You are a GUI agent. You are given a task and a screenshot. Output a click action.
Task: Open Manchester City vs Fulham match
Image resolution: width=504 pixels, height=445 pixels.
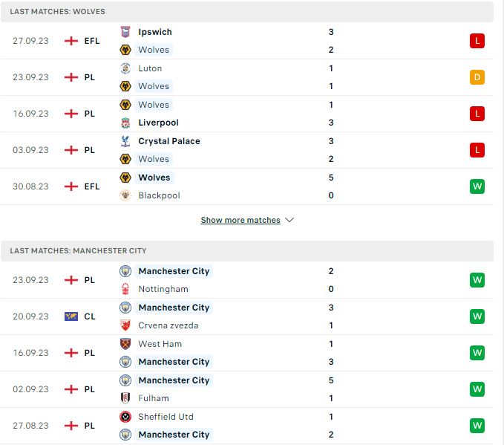tap(247, 389)
